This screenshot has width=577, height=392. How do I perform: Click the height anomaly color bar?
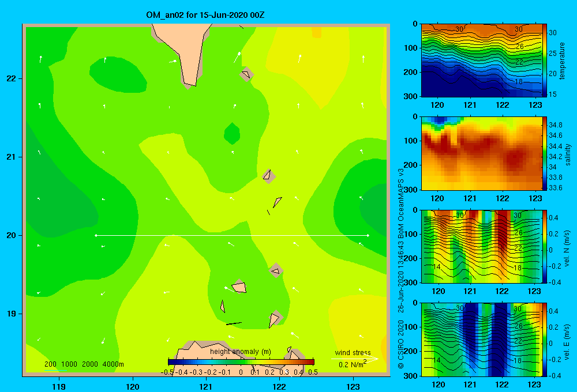point(241,362)
